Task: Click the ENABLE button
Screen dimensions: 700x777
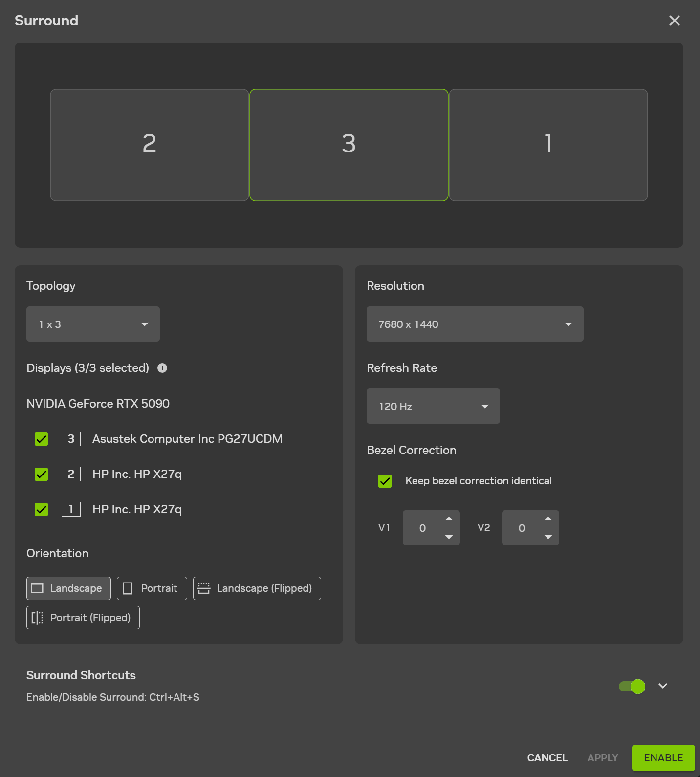Action: click(663, 757)
